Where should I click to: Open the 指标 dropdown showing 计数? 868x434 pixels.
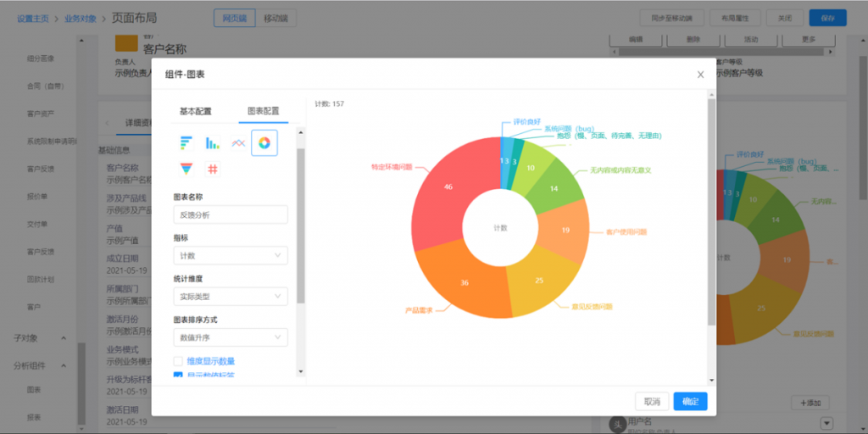(x=231, y=255)
